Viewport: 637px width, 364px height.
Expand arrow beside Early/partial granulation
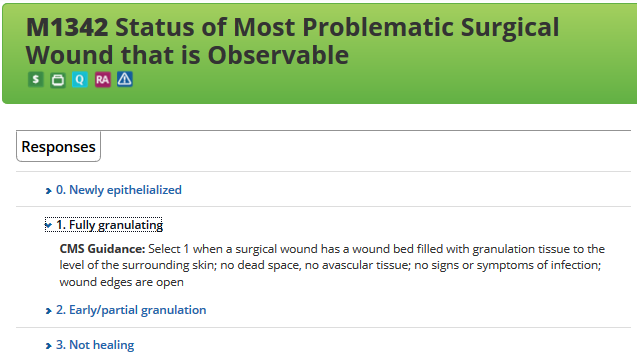48,311
